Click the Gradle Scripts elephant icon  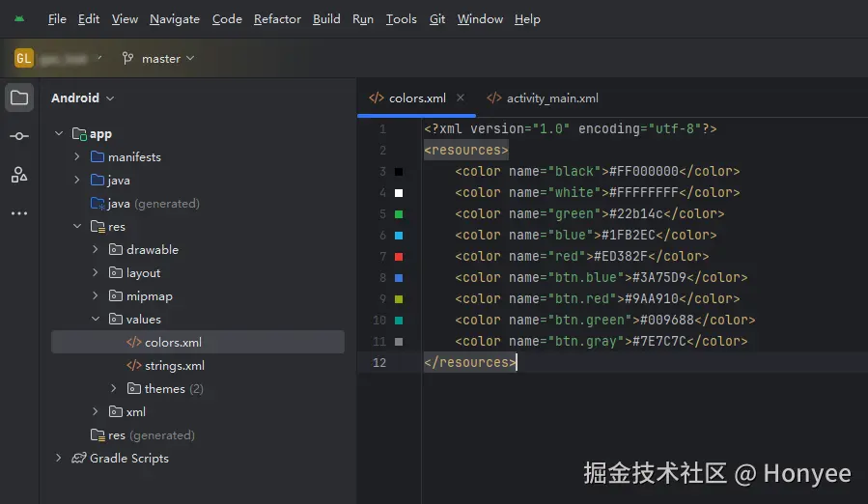(x=79, y=458)
